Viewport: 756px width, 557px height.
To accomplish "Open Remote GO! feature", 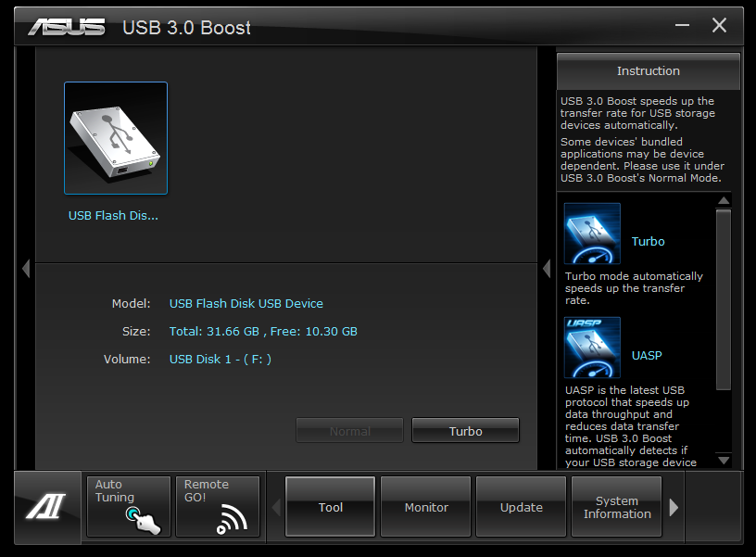I will point(218,507).
